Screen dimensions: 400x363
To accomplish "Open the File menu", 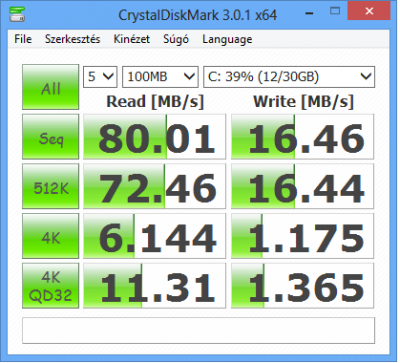I will [23, 39].
